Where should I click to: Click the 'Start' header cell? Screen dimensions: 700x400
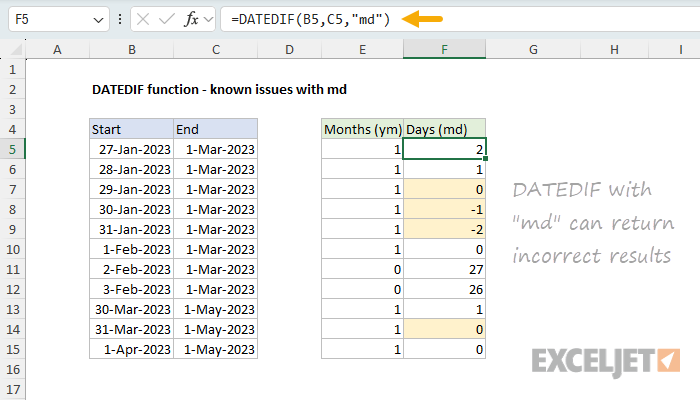pos(132,129)
